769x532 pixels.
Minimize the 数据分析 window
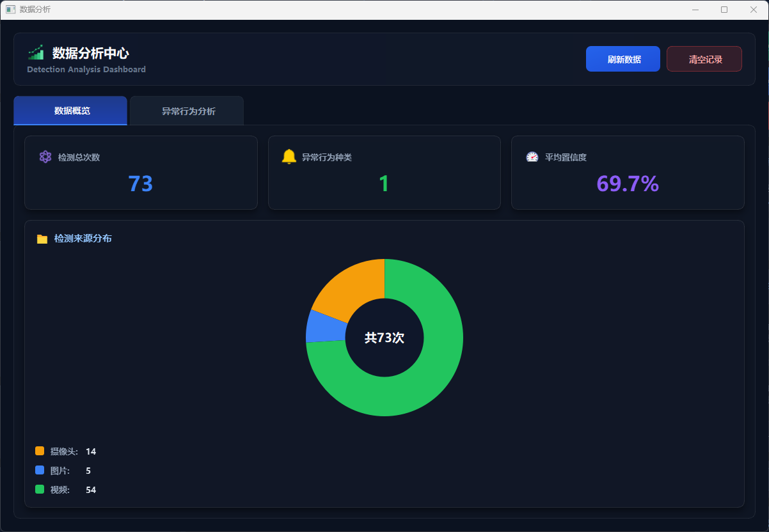tap(695, 10)
